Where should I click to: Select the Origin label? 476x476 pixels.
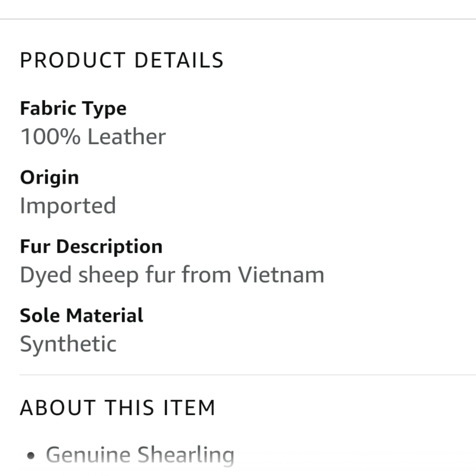[50, 178]
